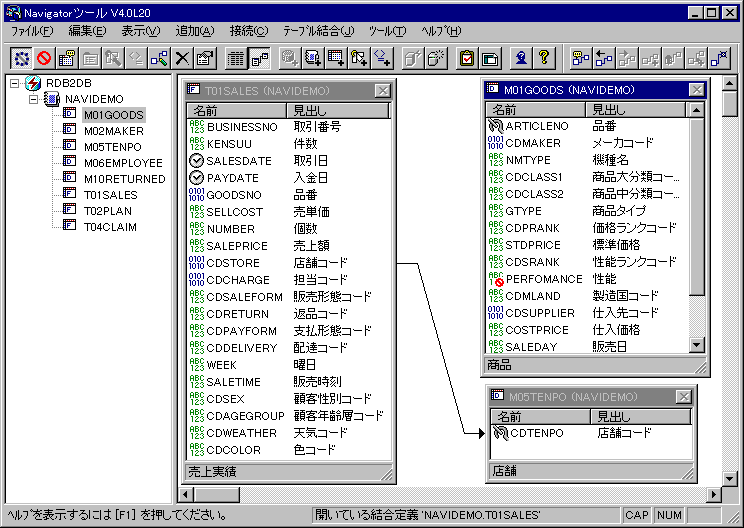The width and height of the screenshot is (744, 528).
Task: Click the notebook with plus icon
Action: coord(313,58)
